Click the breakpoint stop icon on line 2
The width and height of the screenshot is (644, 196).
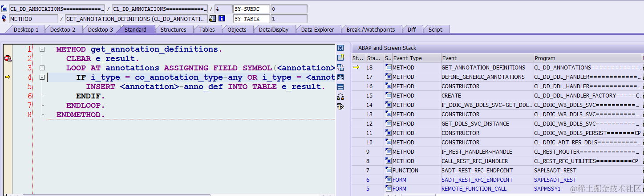point(8,58)
